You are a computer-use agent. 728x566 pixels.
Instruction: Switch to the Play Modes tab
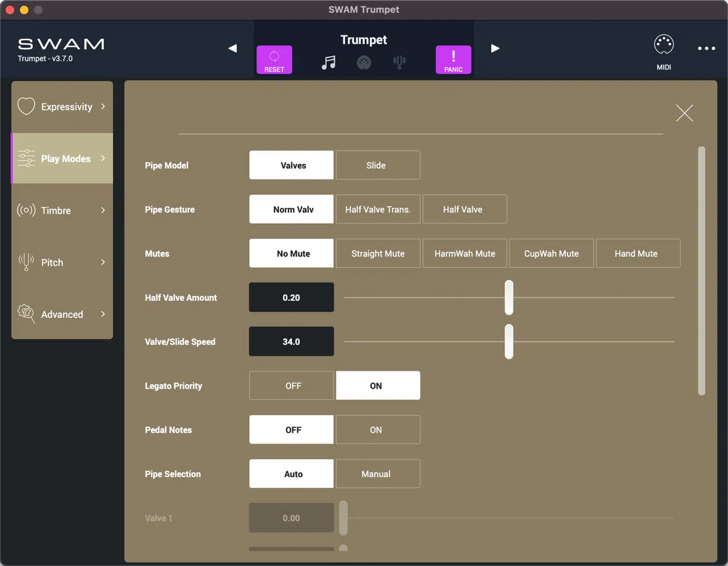click(61, 158)
